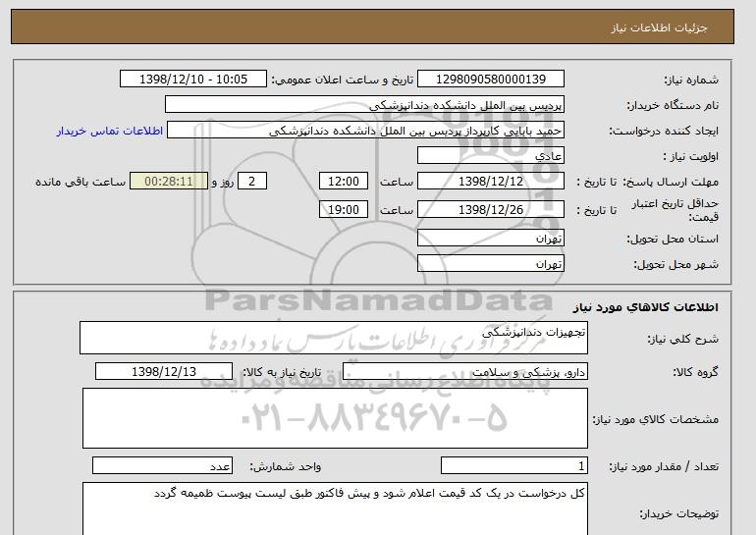Click label گروه کالا

click(x=696, y=372)
